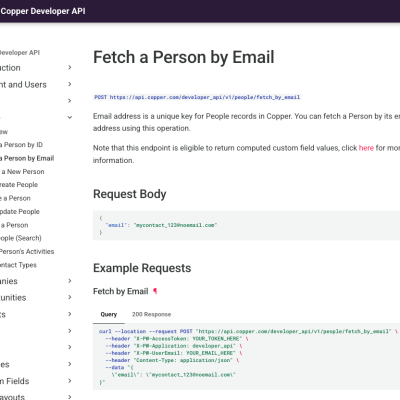The height and width of the screenshot is (400, 400).
Task: Expand the Custom Fields section chevron
Action: (70, 380)
